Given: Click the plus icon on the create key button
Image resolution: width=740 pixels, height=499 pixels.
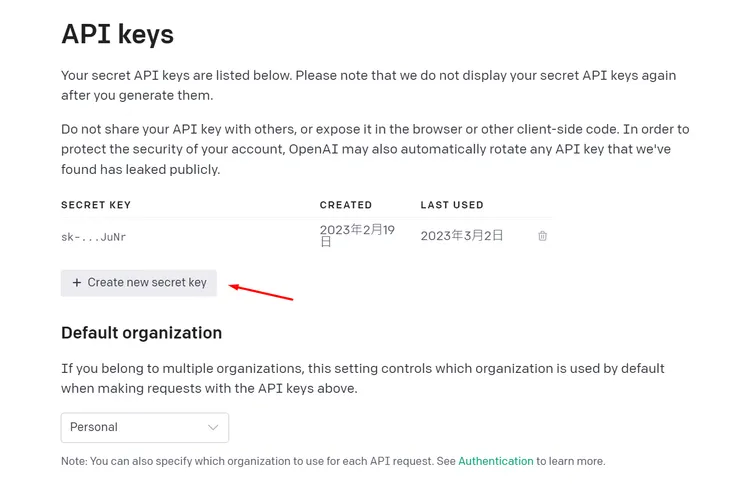Looking at the screenshot, I should click(77, 283).
